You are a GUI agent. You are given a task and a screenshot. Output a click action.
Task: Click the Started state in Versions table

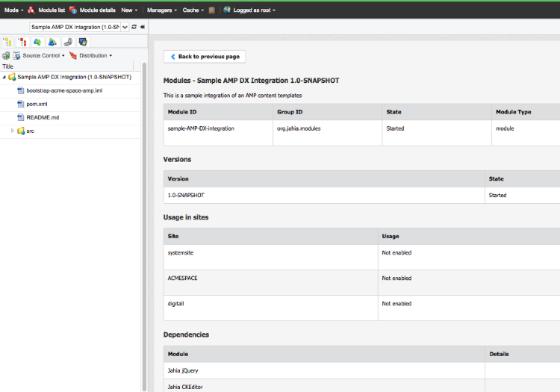pos(497,196)
